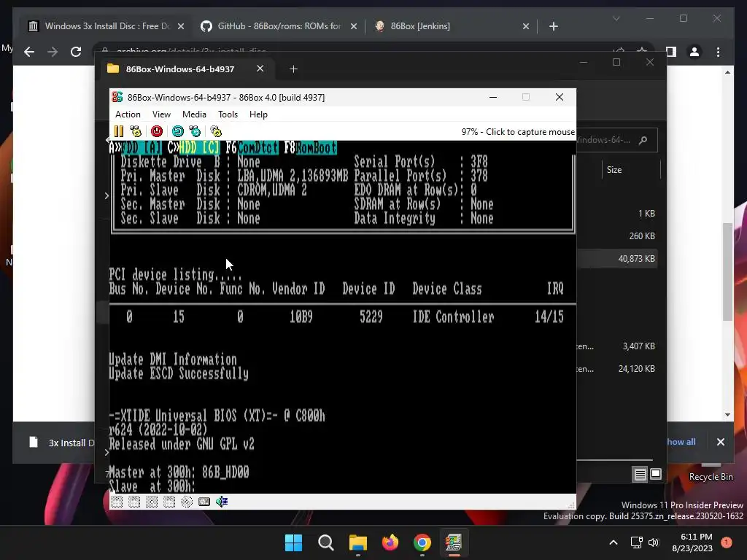747x560 pixels.
Task: Open 86Box settings gear at toolbar end
Action: point(216,131)
